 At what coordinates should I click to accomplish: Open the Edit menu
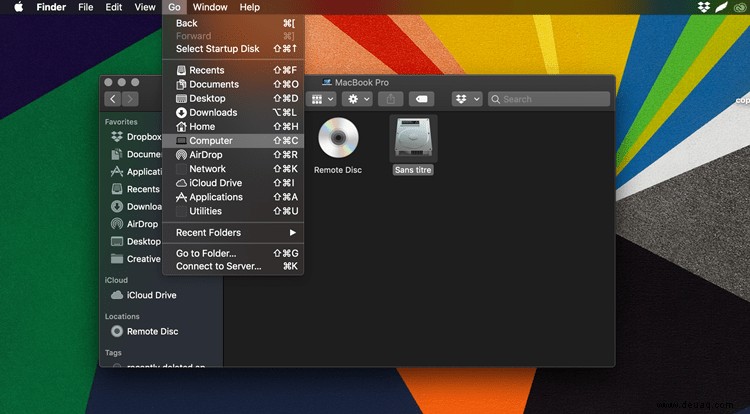pos(114,7)
